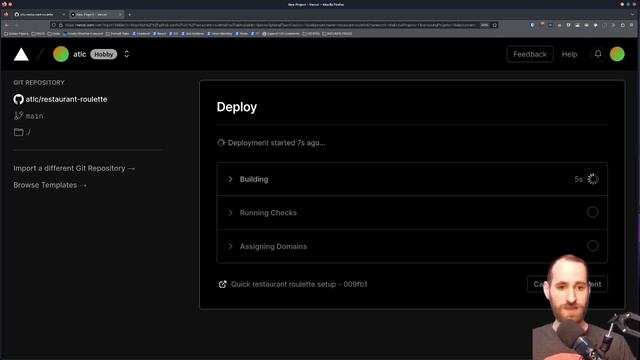Click the branch icon next to main
The image size is (640, 360).
pyautogui.click(x=18, y=116)
